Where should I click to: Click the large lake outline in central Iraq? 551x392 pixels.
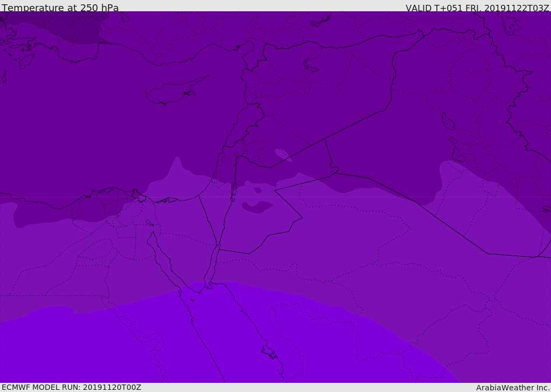click(448, 121)
